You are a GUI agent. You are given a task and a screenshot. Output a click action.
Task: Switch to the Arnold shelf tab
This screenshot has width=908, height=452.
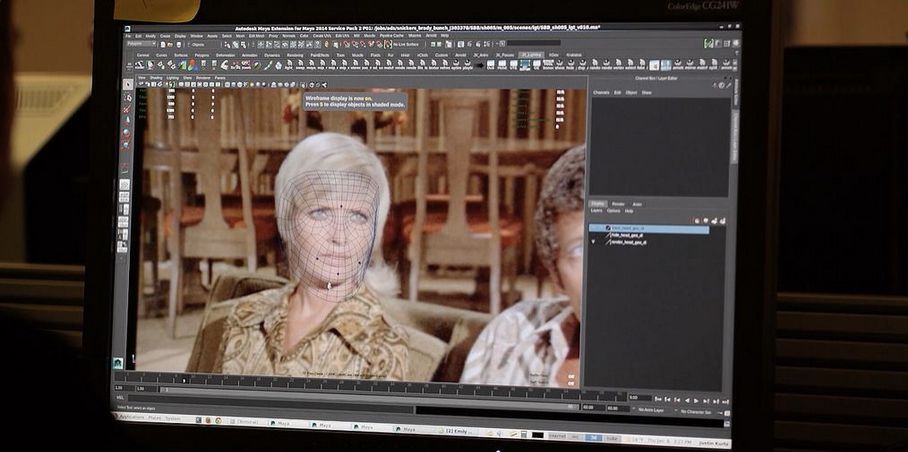tap(460, 55)
